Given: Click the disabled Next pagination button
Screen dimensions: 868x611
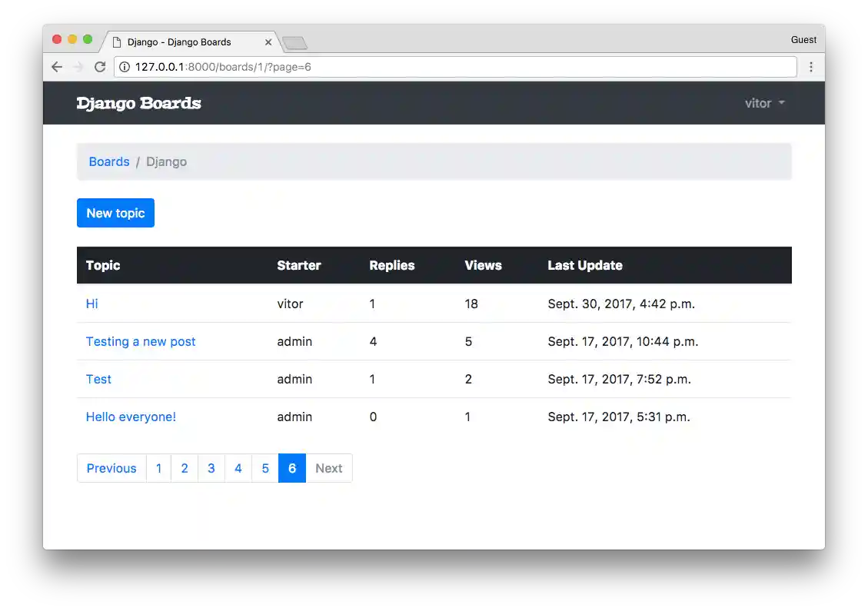Looking at the screenshot, I should point(329,468).
